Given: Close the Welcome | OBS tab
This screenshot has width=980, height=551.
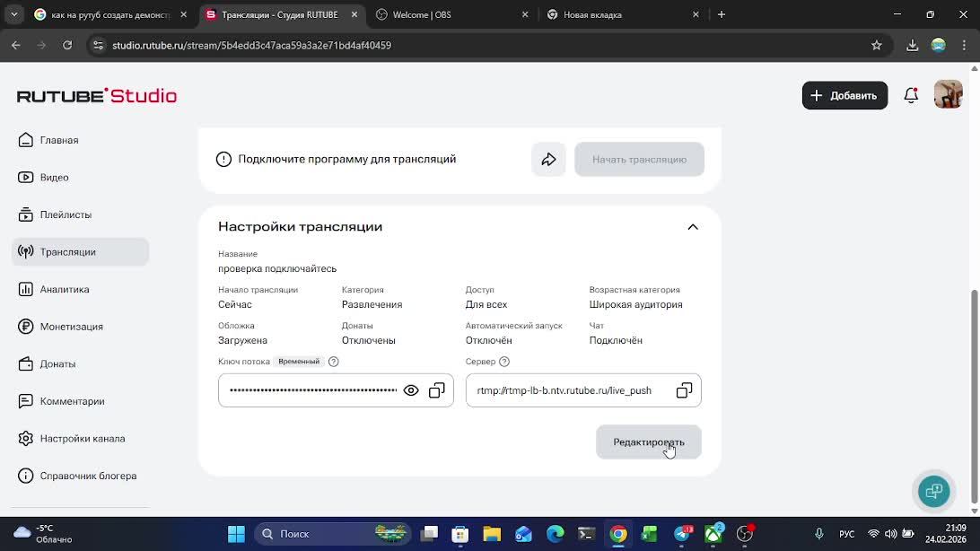Looking at the screenshot, I should [525, 14].
